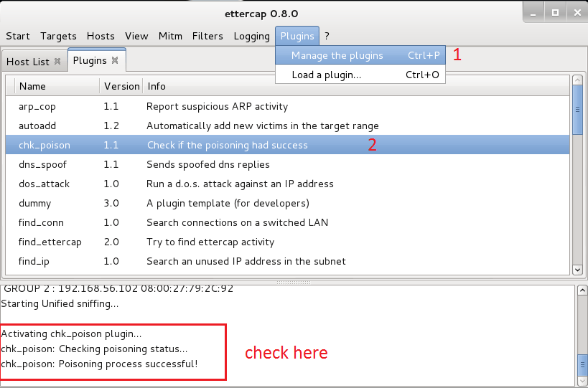Open the Filters menu
This screenshot has height=388, width=588.
[x=207, y=36]
